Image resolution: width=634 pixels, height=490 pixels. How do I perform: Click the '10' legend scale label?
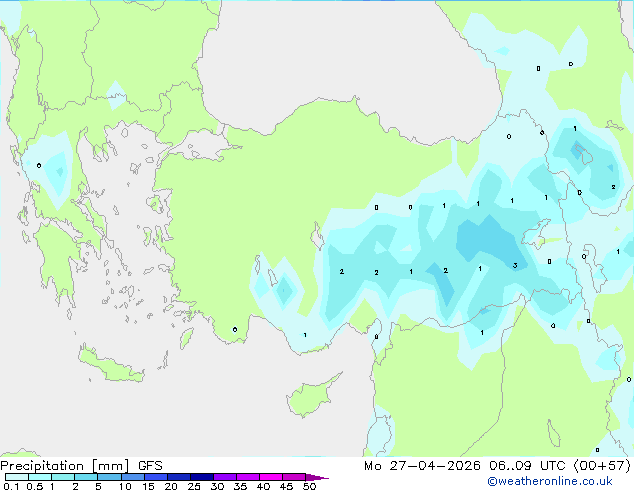coord(125,486)
